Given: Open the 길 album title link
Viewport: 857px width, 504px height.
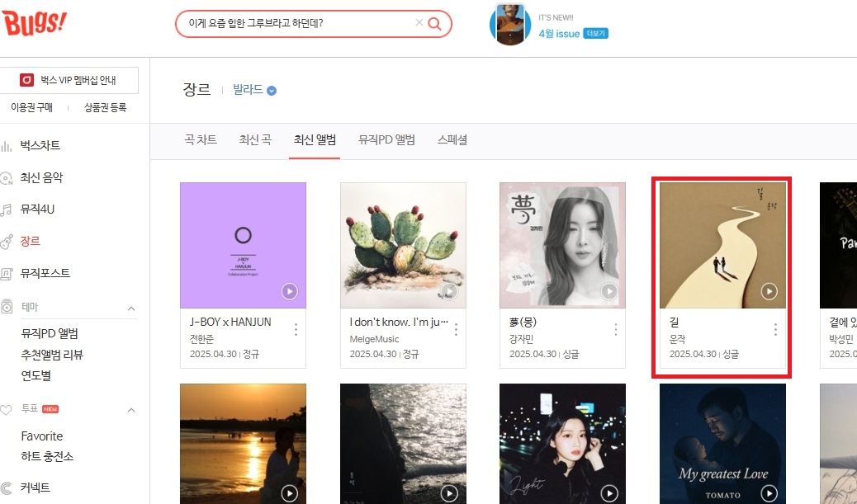Looking at the screenshot, I should click(675, 323).
